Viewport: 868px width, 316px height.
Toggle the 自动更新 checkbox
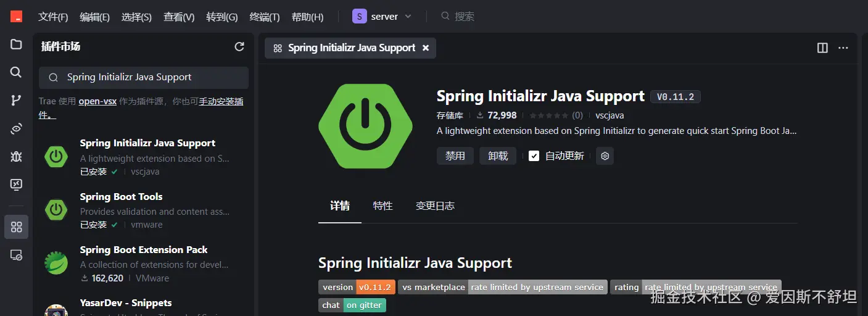(x=534, y=156)
